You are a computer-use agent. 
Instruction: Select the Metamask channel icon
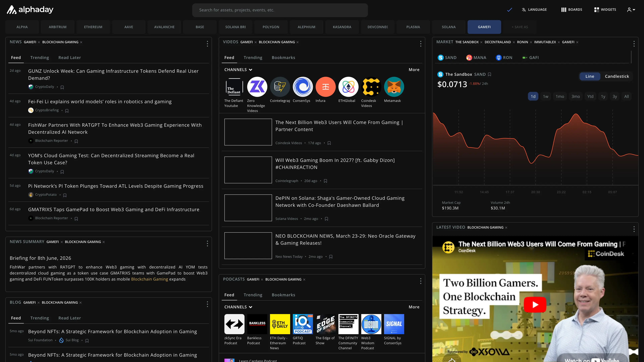tap(394, 87)
